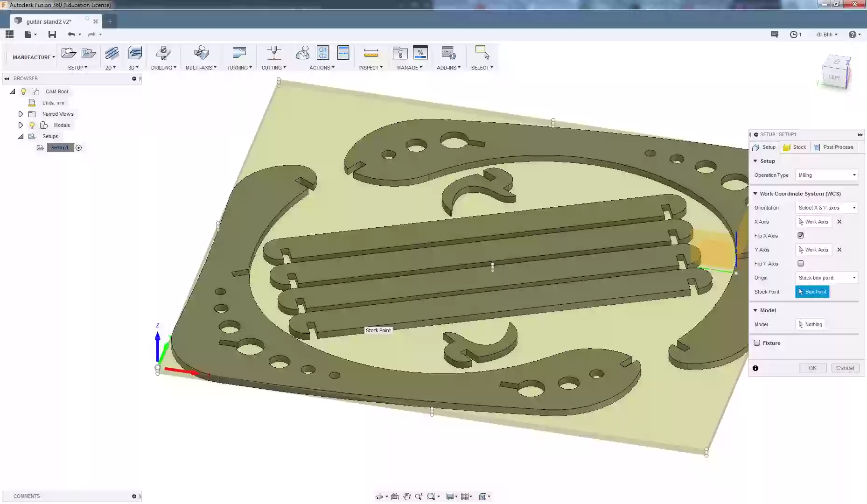This screenshot has width=867, height=504.
Task: Click the Post Process G1 G2 icon
Action: pos(322,53)
